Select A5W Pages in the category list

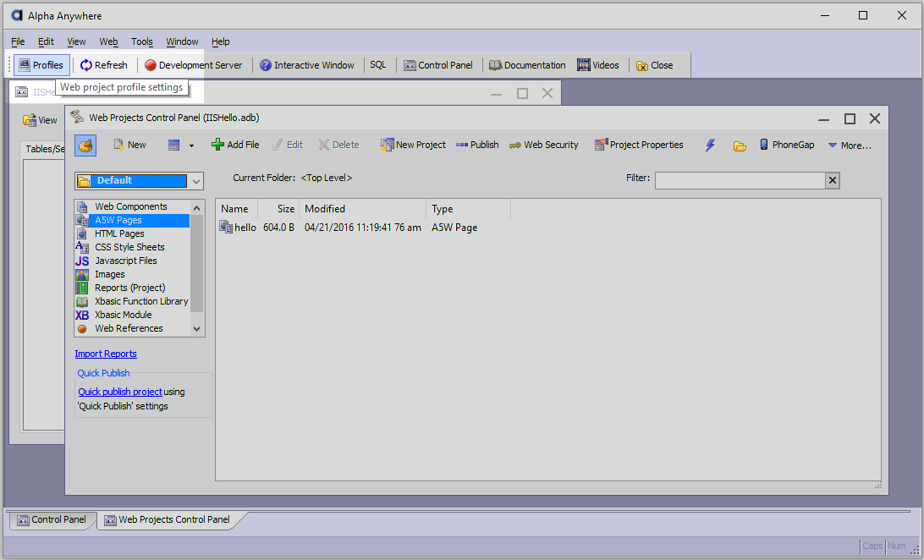point(132,220)
